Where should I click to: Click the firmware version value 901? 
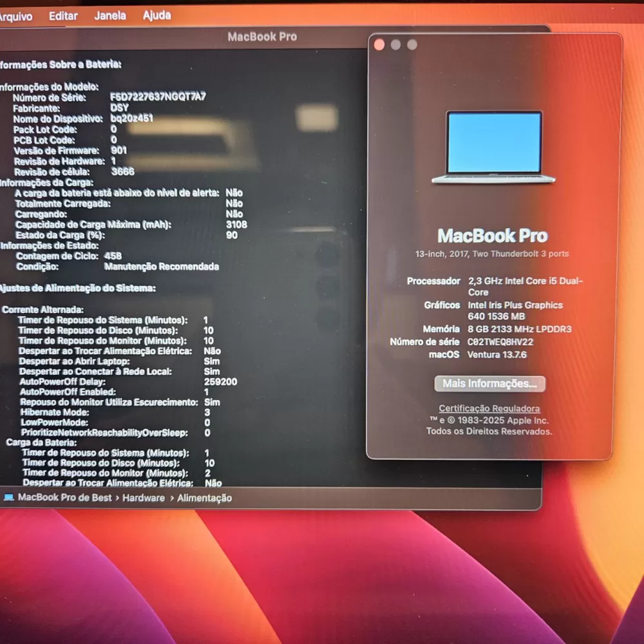(118, 150)
